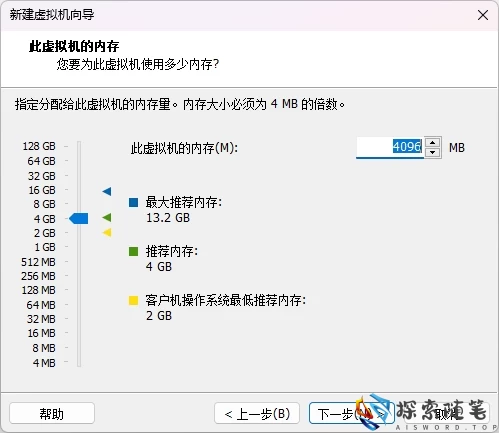
Task: Click the 推荐内存: label
Action: [x=172, y=251]
